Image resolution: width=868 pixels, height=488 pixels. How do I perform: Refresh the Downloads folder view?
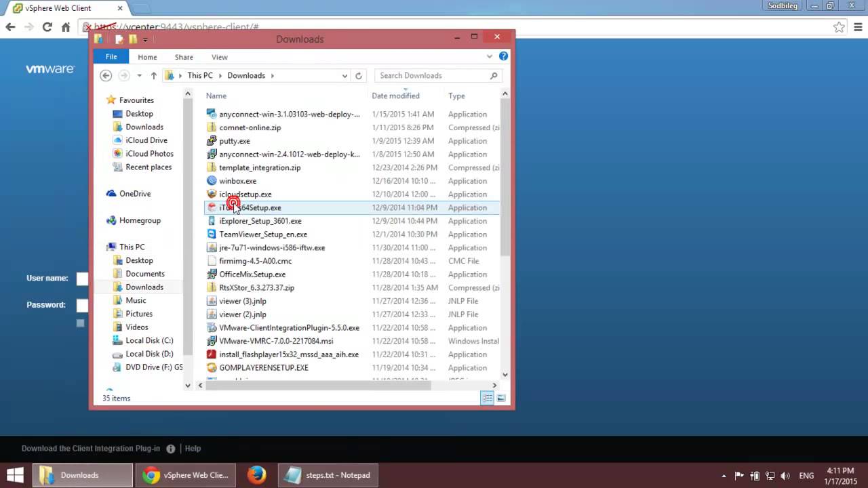click(x=359, y=76)
